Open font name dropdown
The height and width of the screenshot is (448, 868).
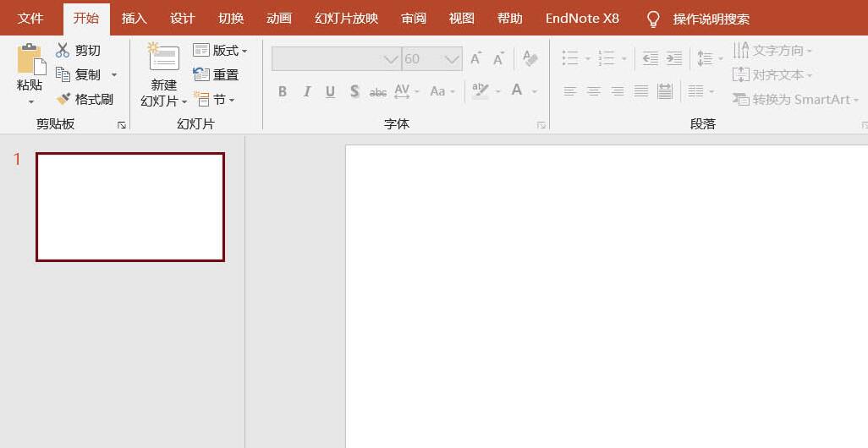click(392, 59)
